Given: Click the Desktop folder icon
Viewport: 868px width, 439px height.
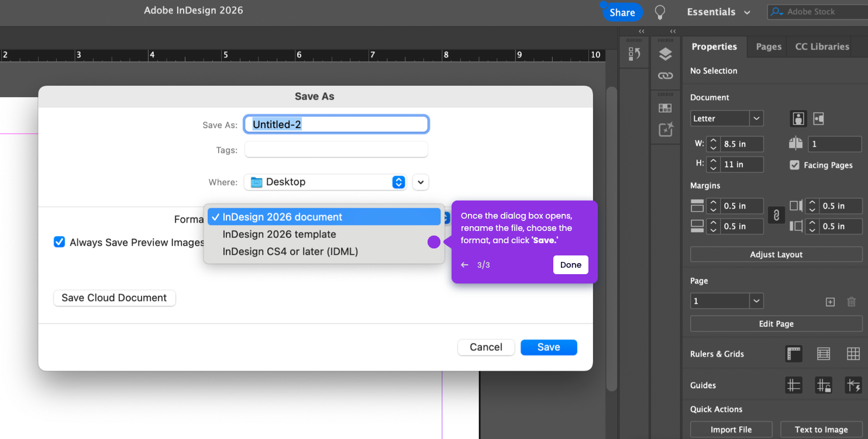Looking at the screenshot, I should [x=257, y=182].
